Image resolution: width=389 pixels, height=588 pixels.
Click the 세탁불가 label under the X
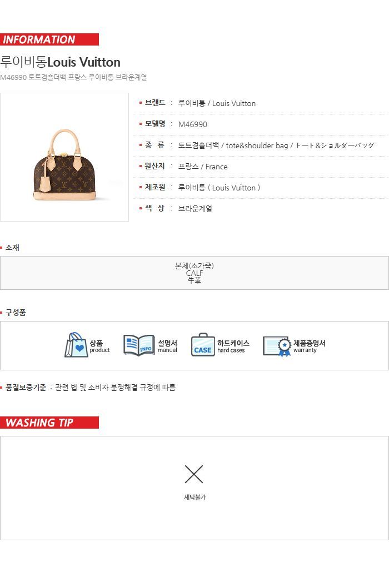195,497
